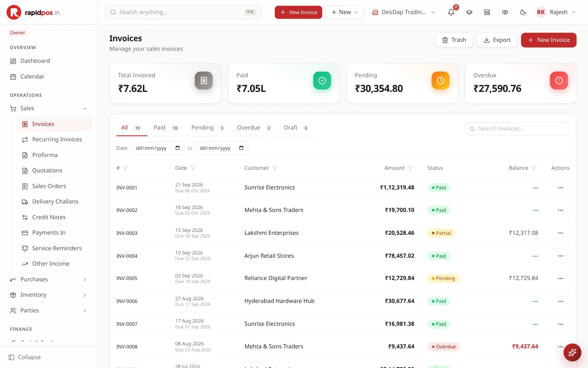Switch to the Overdue tab
Viewport: 588px width, 368px height.
click(x=254, y=128)
